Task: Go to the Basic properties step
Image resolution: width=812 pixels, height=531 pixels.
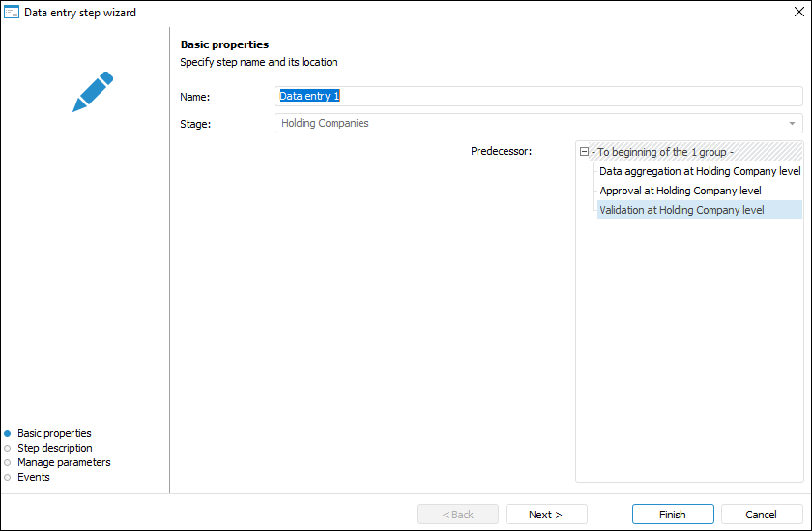Action: coord(54,433)
